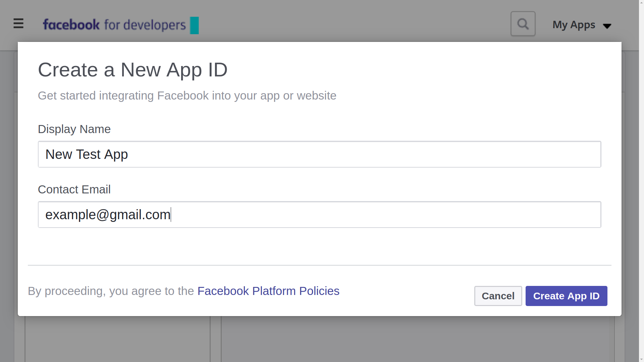Click the 'Contact Email' label
The image size is (644, 362).
74,190
